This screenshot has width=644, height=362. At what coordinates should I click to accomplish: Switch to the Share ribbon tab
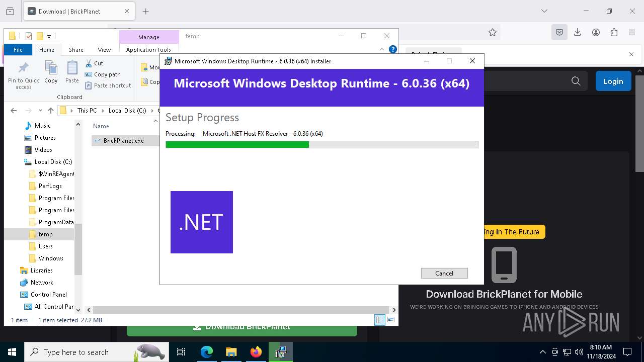tap(76, 50)
